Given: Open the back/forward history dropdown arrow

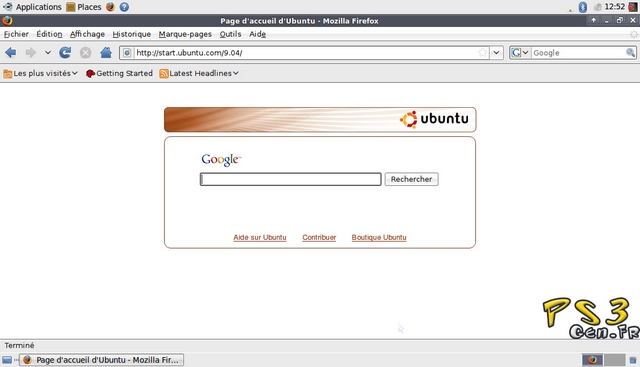Looking at the screenshot, I should (x=48, y=53).
